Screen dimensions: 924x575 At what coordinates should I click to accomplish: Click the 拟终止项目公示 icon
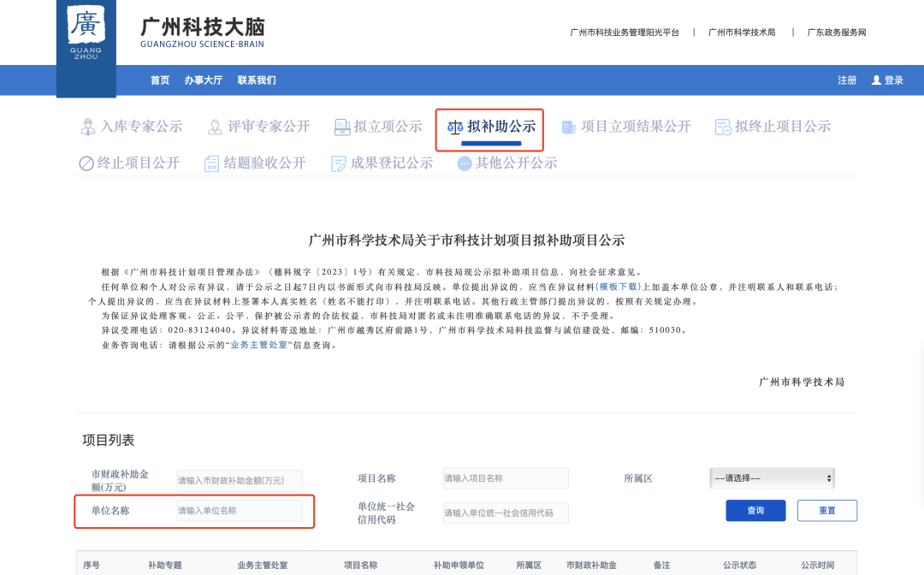click(x=723, y=127)
